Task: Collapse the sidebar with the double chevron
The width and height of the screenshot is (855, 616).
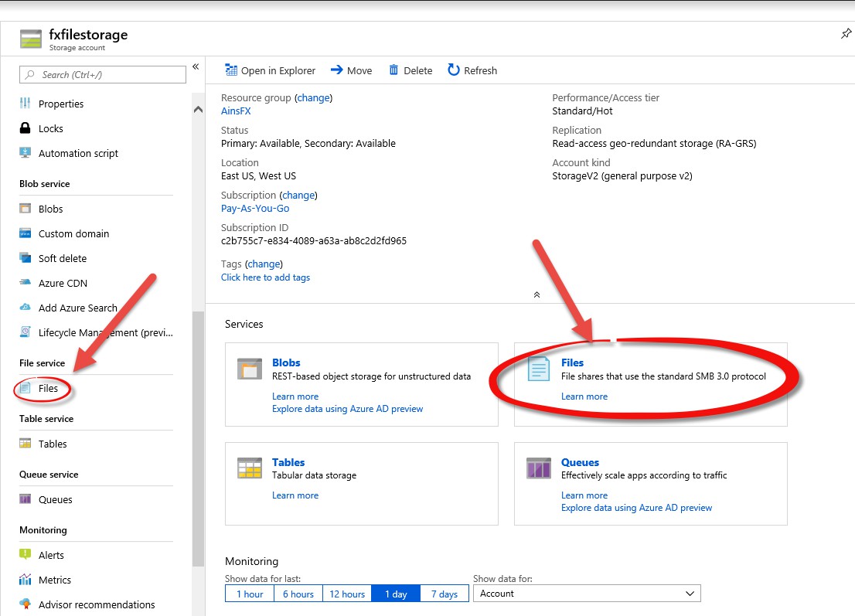Action: 196,66
